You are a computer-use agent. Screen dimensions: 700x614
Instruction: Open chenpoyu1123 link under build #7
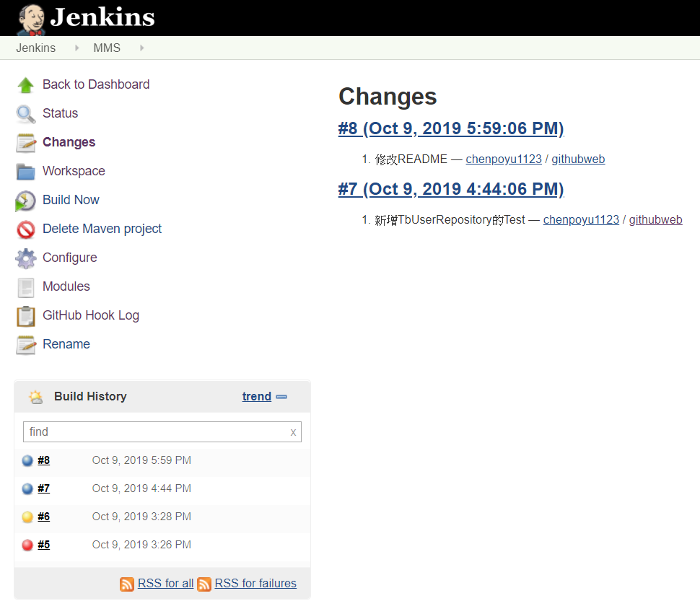pos(581,219)
